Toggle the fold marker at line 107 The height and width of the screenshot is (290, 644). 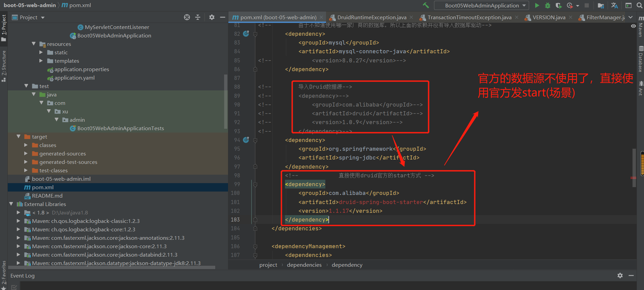pos(255,255)
